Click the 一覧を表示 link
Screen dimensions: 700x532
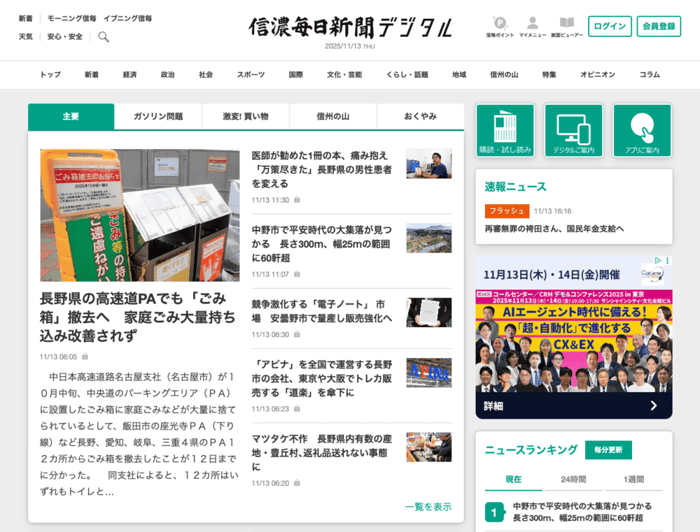point(428,507)
